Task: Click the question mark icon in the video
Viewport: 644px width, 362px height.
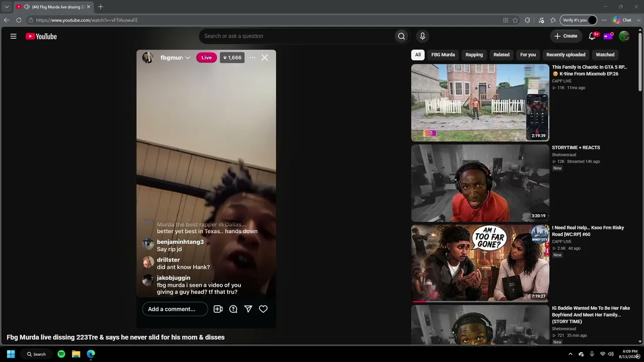Action: (233, 309)
